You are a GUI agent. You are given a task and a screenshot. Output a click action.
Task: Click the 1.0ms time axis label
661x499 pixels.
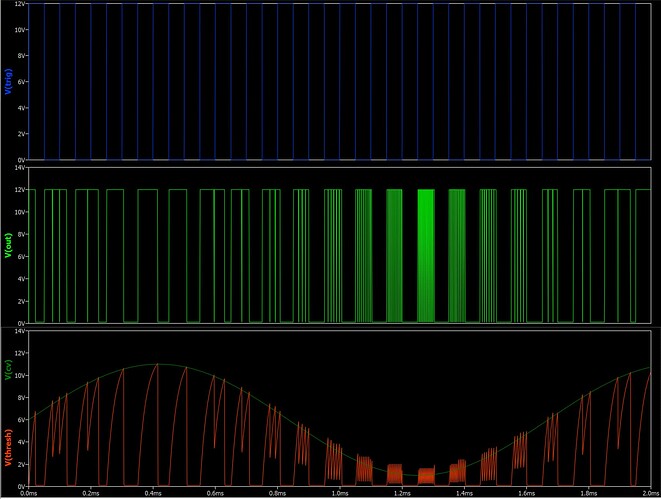coord(341,493)
